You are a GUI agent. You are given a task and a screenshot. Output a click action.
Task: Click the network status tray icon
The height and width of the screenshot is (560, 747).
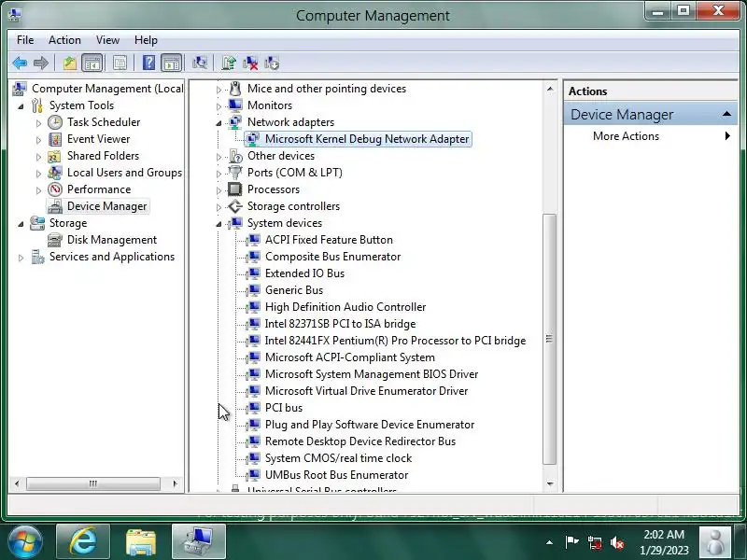(x=595, y=542)
